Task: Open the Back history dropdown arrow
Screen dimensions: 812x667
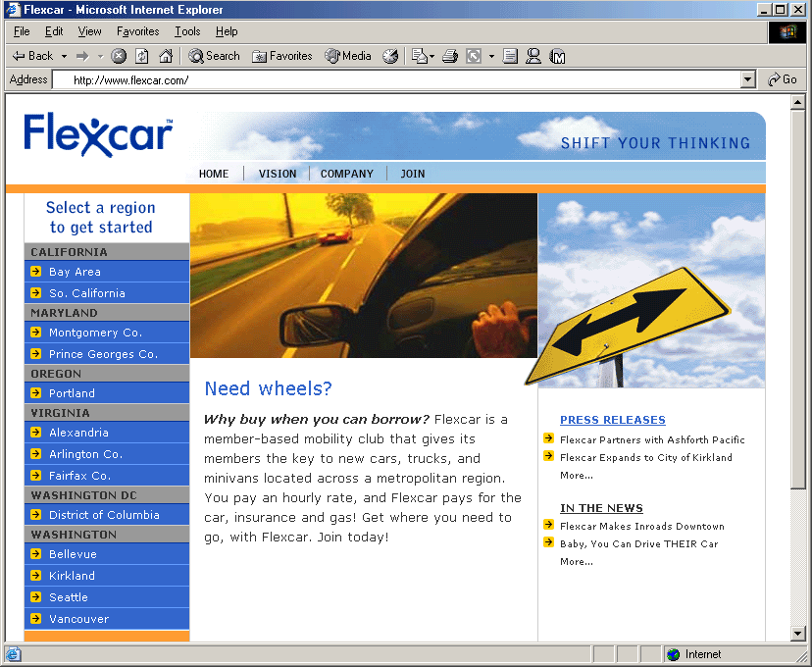Action: pos(64,56)
